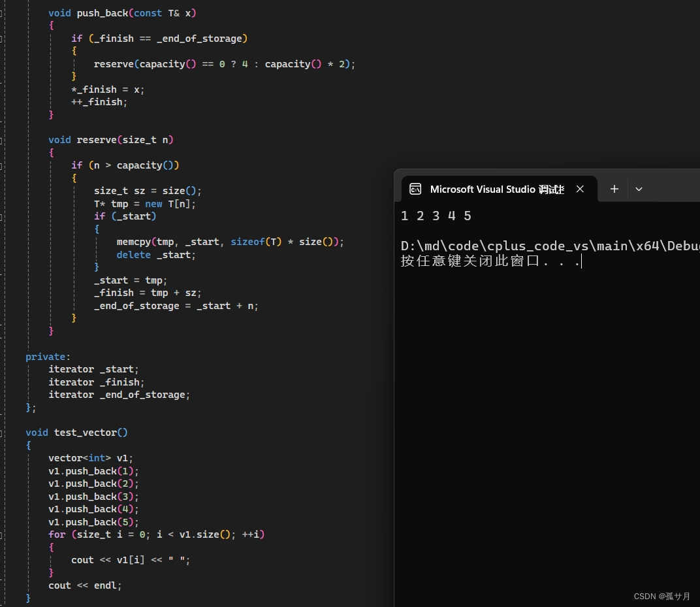
Task: Click the 'if (n > capacity())' line
Action: pos(125,166)
